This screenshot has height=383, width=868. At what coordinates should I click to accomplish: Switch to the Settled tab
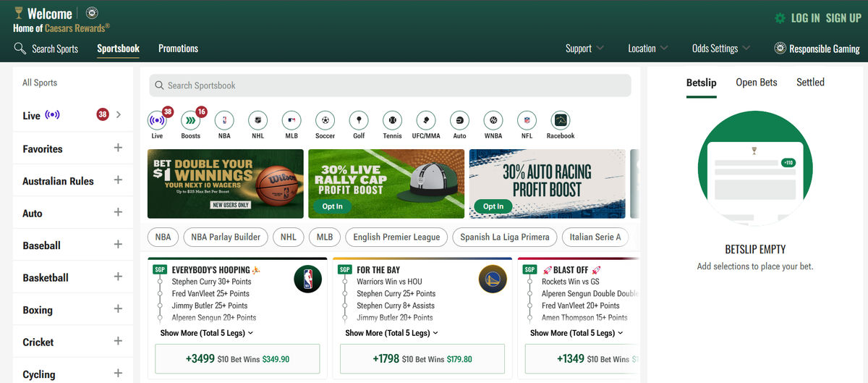[810, 83]
